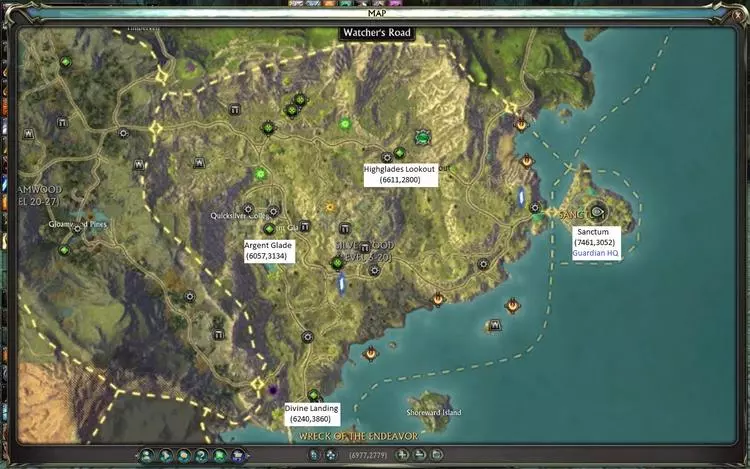
Task: Click the Wreck of the Endeavor label
Action: coord(358,436)
